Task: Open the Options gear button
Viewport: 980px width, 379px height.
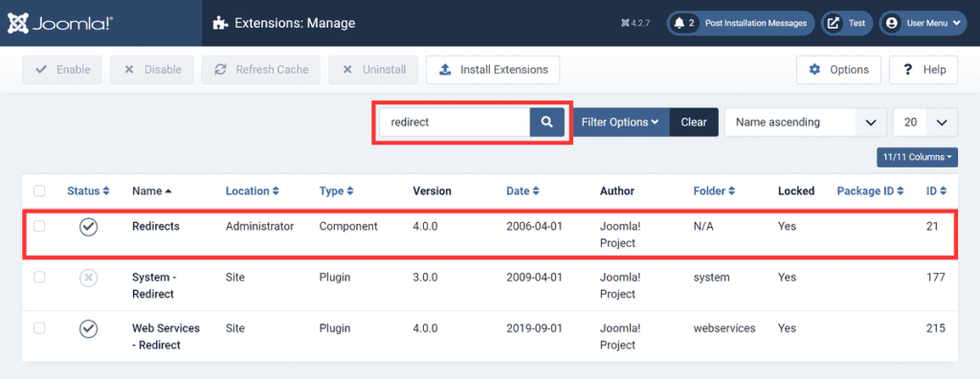Action: pyautogui.click(x=838, y=70)
